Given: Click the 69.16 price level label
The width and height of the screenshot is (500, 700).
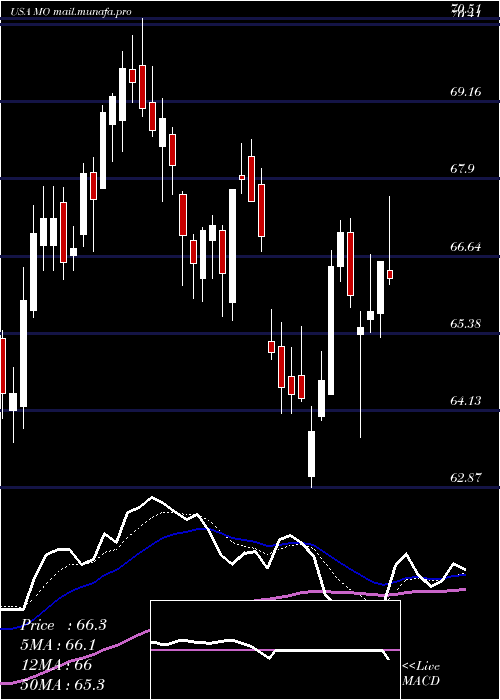Looking at the screenshot, I should [466, 92].
